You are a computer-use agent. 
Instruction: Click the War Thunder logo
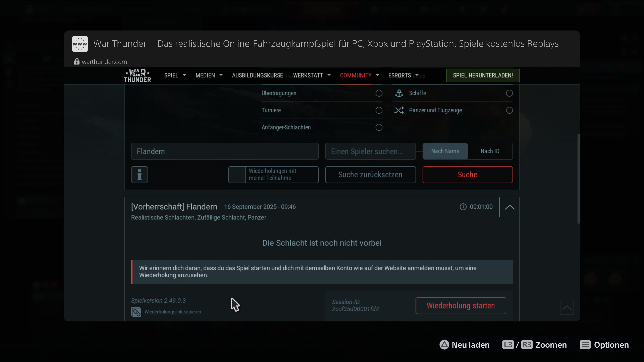137,76
